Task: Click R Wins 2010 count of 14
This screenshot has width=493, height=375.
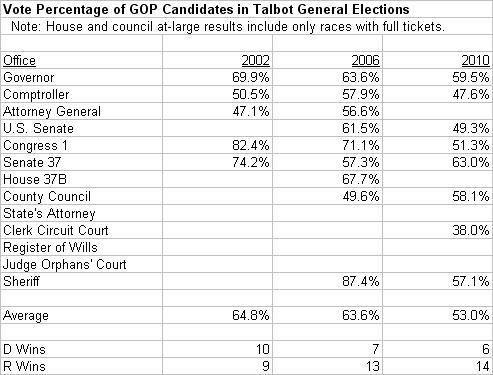Action: click(482, 366)
